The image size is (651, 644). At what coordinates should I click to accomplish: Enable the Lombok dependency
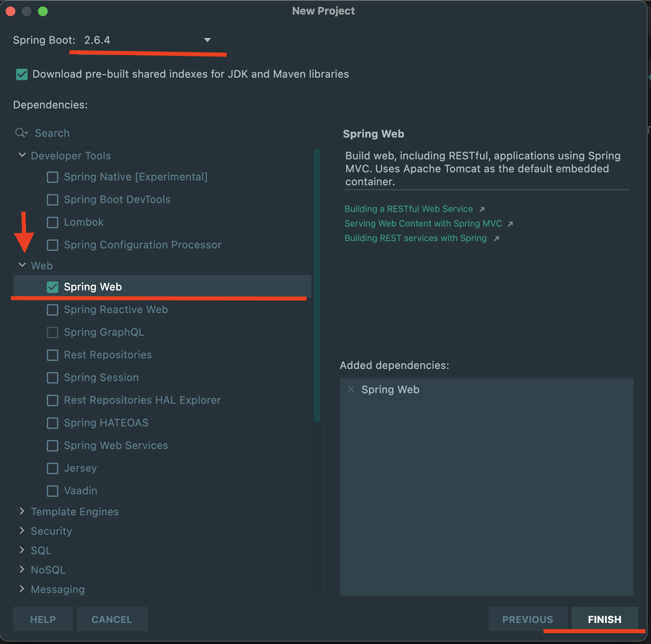pyautogui.click(x=53, y=222)
